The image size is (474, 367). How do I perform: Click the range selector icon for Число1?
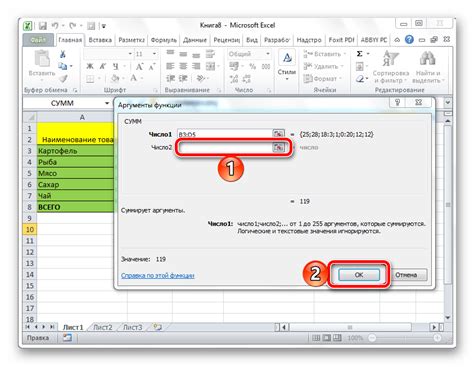(278, 134)
